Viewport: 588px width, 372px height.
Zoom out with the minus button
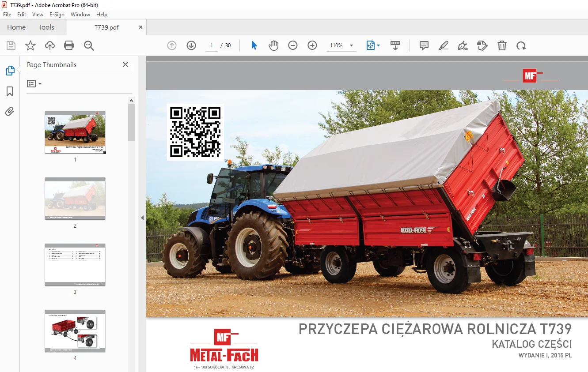[x=293, y=45]
